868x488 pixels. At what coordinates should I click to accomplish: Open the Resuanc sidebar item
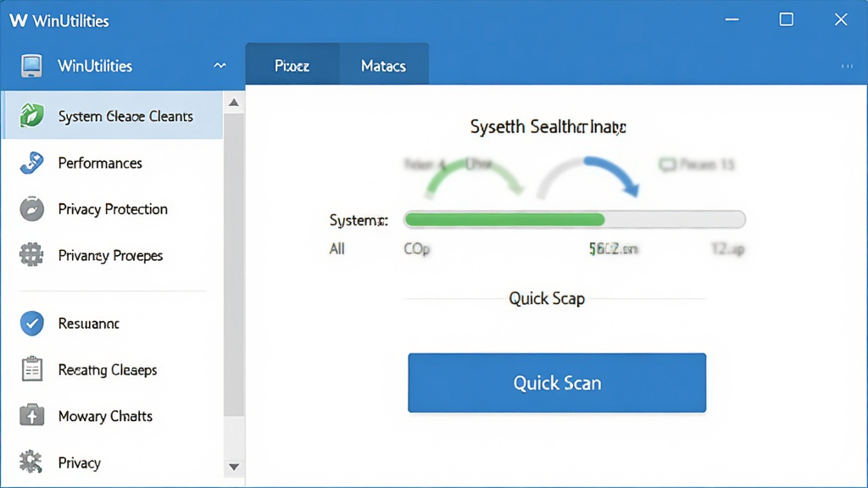coord(113,323)
